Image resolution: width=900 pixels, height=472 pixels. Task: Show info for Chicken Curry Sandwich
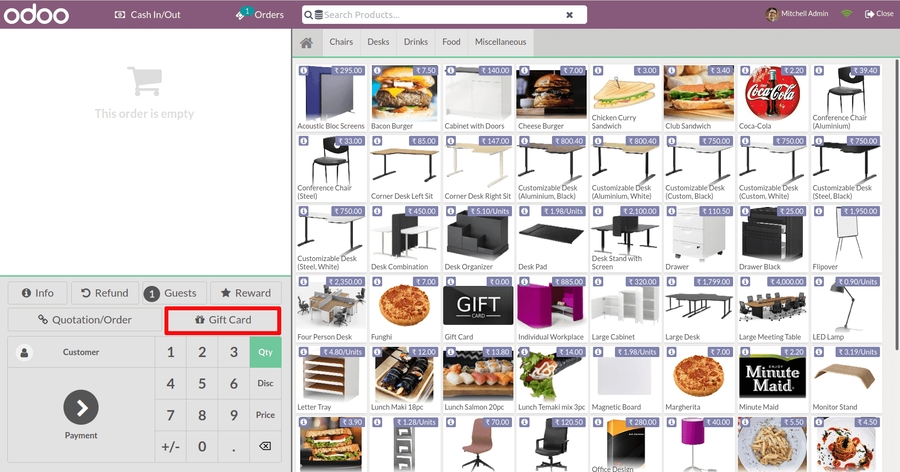(x=598, y=71)
